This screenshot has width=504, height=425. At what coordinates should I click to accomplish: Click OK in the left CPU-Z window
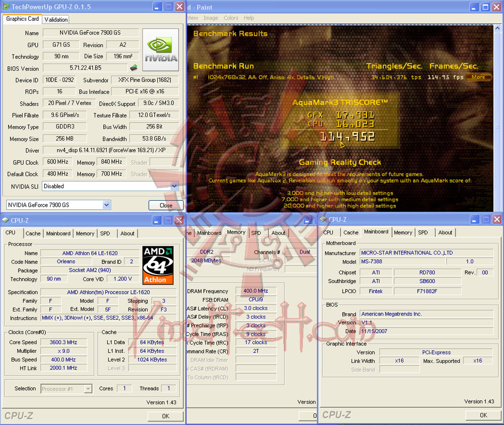click(165, 416)
